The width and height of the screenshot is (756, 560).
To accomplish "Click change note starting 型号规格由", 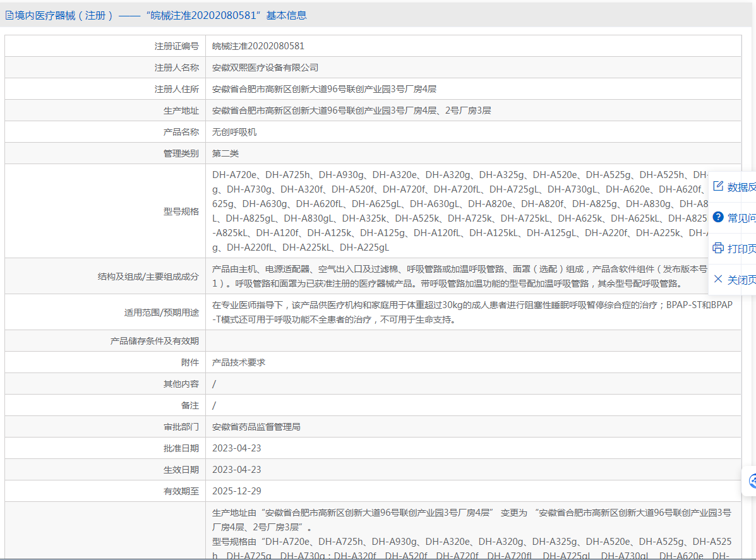I will pos(472,549).
